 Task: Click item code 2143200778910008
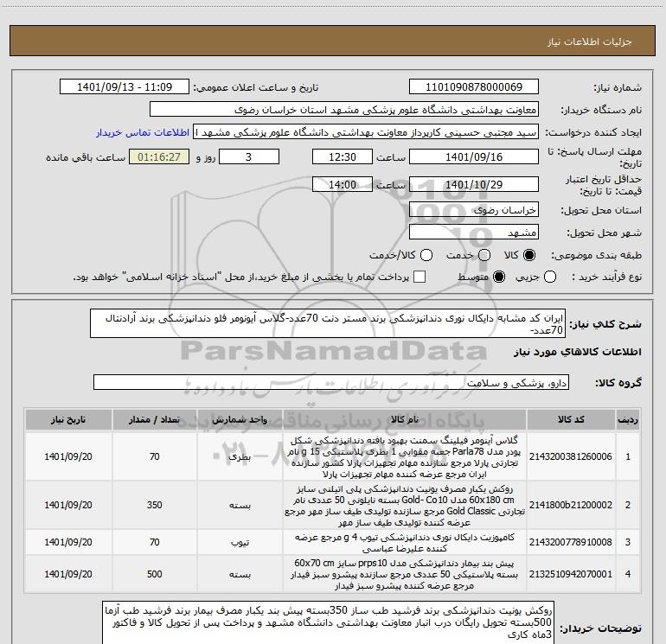571,542
